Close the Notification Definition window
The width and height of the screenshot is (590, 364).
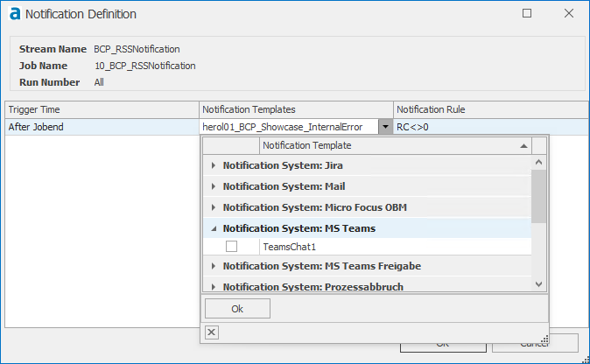click(x=568, y=13)
